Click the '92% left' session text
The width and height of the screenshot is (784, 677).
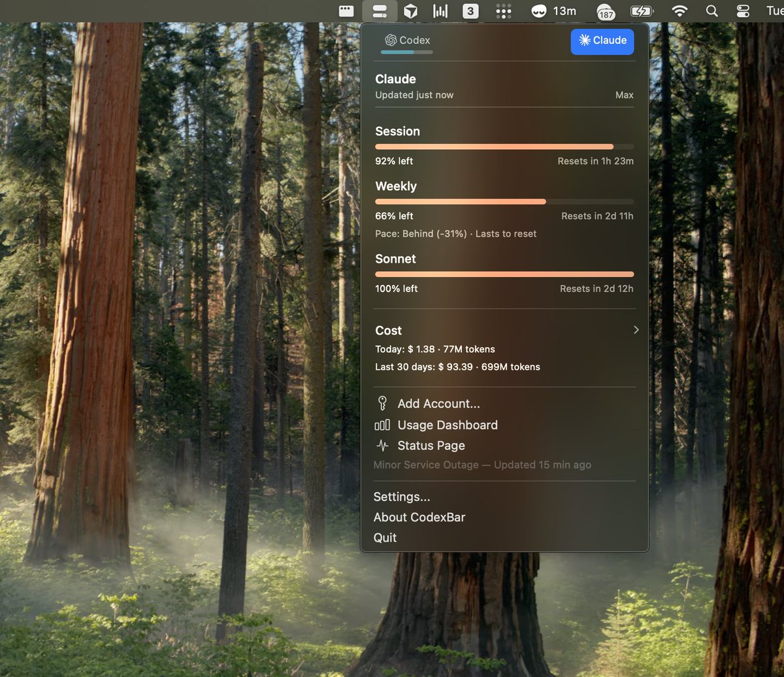394,161
